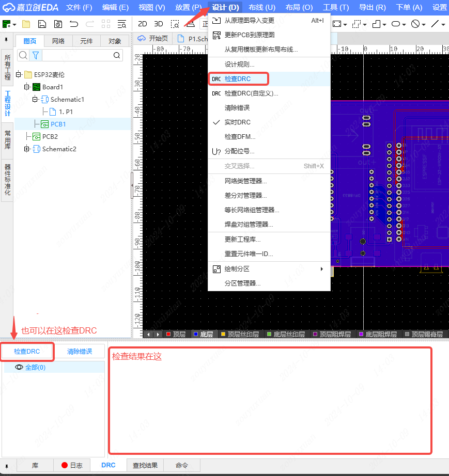Viewport: 449px width, 476px height.
Task: Open the 日志 bottom tab
Action: tap(72, 465)
